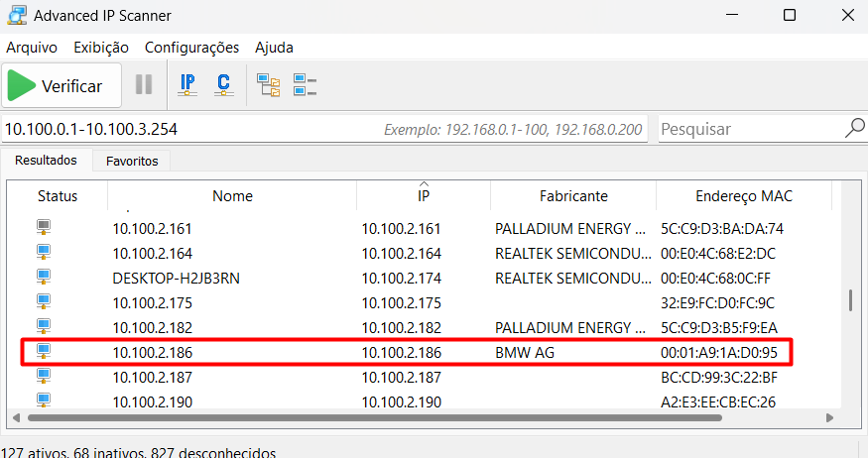This screenshot has height=458, width=868.
Task: Click the status icon for 10.100.2.175
Action: click(x=44, y=301)
